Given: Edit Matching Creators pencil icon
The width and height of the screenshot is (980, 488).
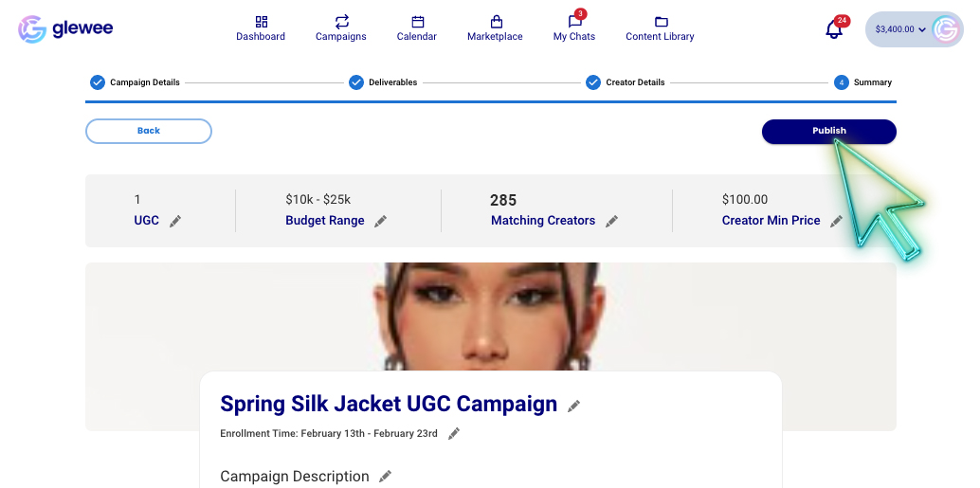Looking at the screenshot, I should pos(611,221).
